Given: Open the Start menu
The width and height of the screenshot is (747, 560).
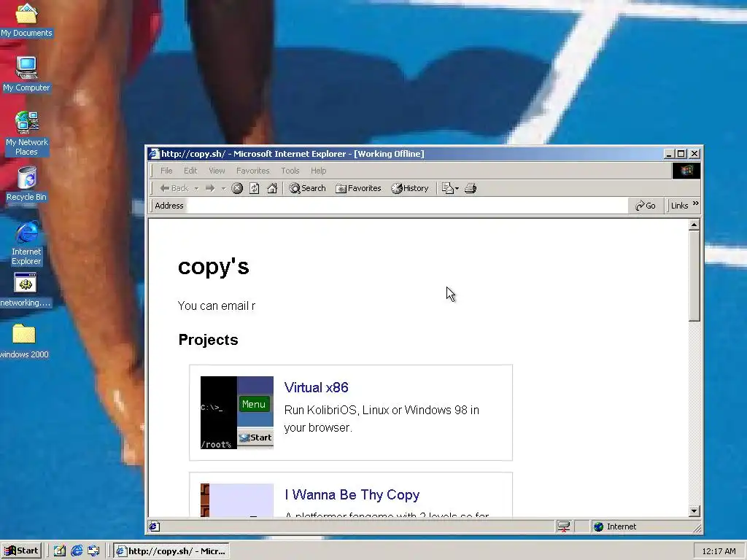Looking at the screenshot, I should 21,551.
